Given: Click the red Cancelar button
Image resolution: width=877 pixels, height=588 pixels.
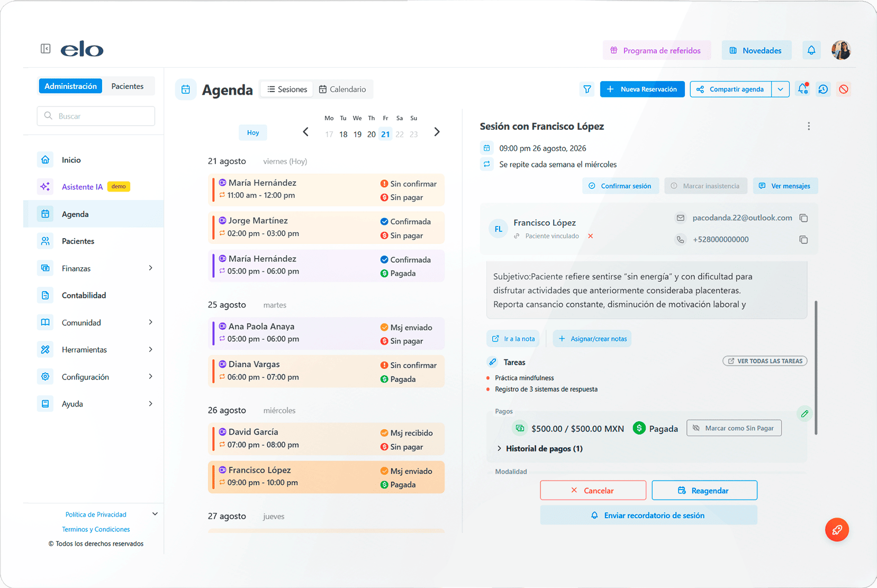Looking at the screenshot, I should coord(593,491).
